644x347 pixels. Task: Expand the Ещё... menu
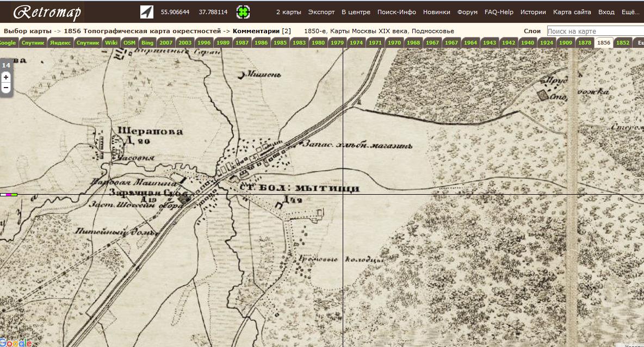(x=630, y=12)
